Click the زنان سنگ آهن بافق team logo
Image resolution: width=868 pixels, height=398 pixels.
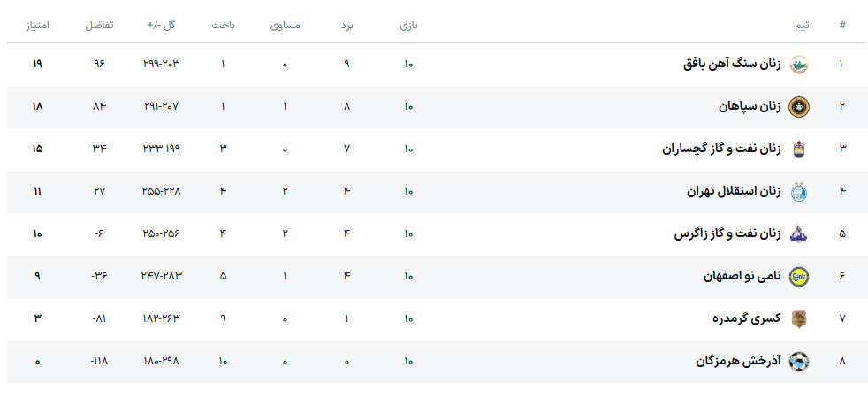[798, 64]
